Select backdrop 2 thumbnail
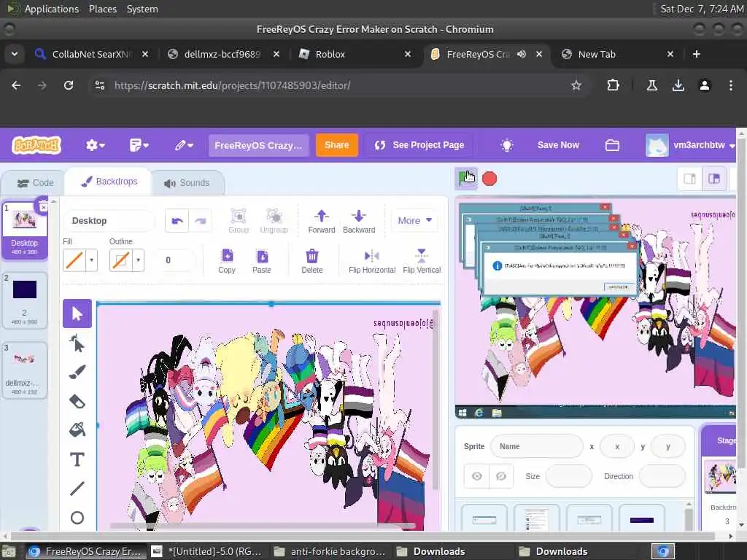This screenshot has height=560, width=747. point(24,300)
